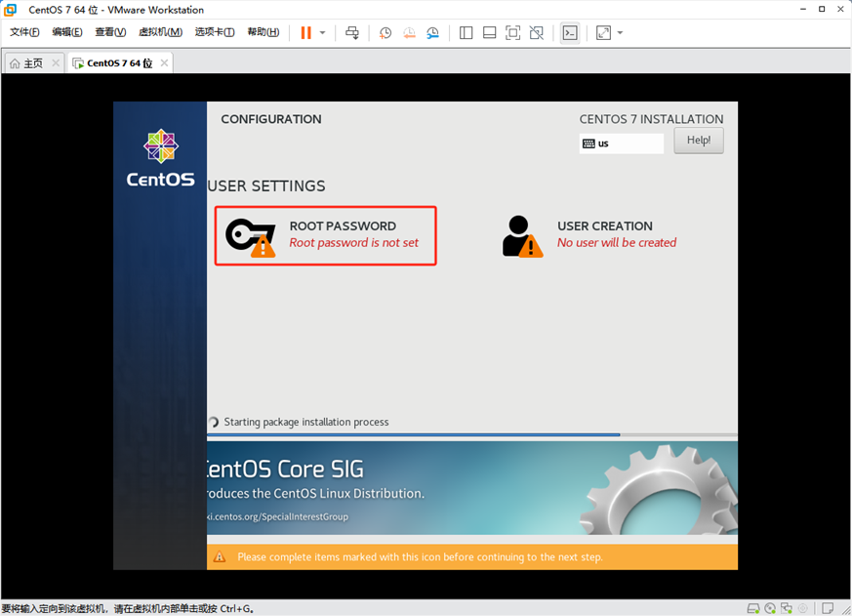
Task: Click the 'Please complete items marked' warning message
Action: pos(420,556)
